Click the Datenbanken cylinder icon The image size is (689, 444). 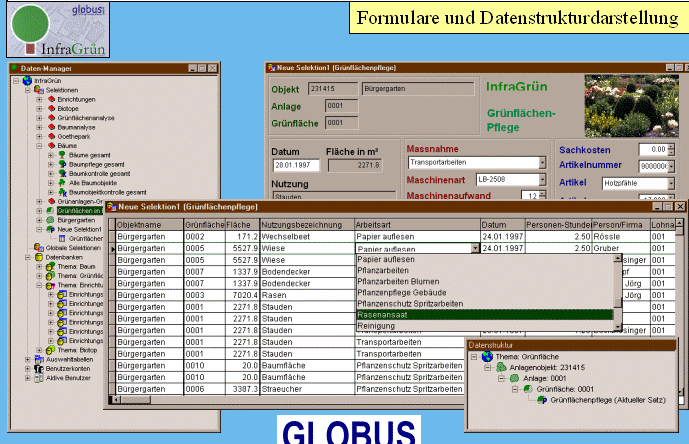[x=37, y=257]
